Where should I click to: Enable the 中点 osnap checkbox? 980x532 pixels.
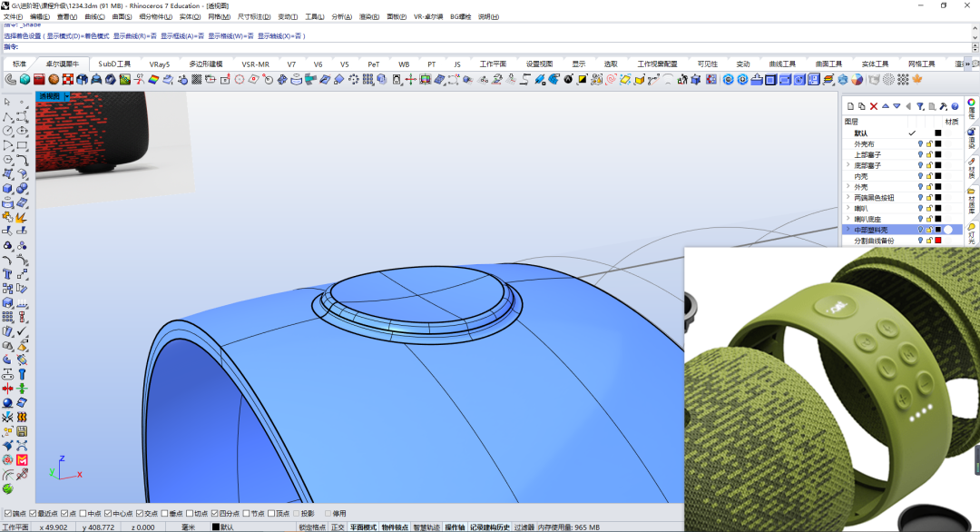click(83, 513)
